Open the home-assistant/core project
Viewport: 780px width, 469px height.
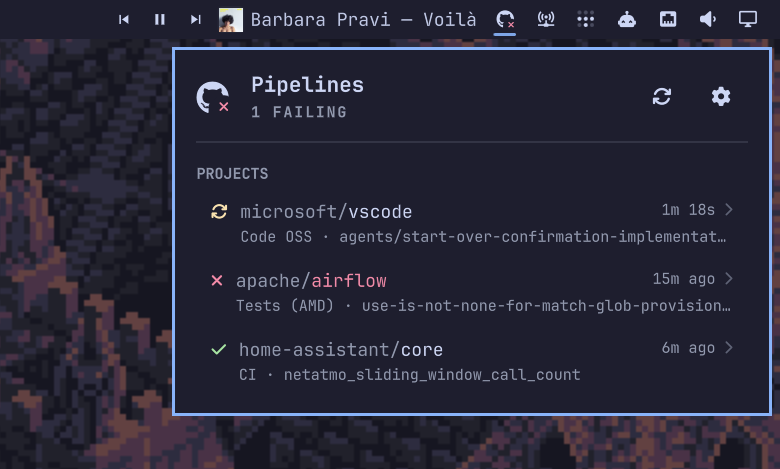[x=472, y=362]
